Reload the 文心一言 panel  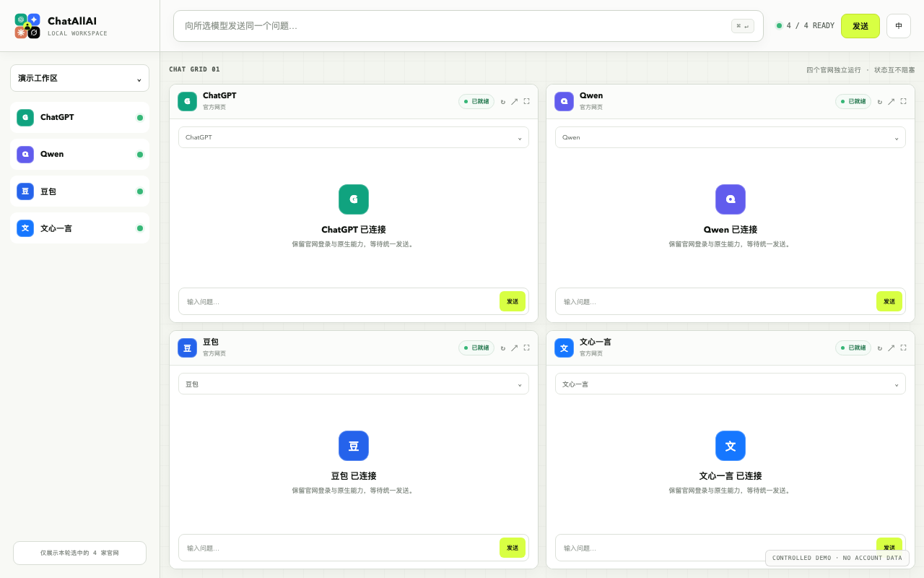coord(880,348)
